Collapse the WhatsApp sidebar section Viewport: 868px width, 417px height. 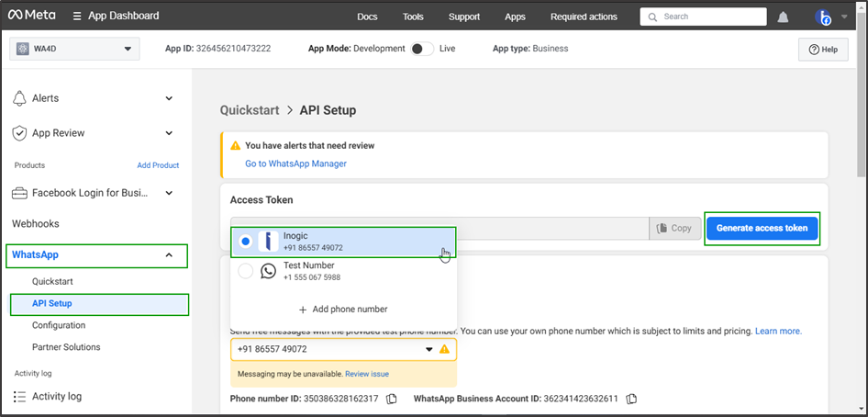click(169, 254)
